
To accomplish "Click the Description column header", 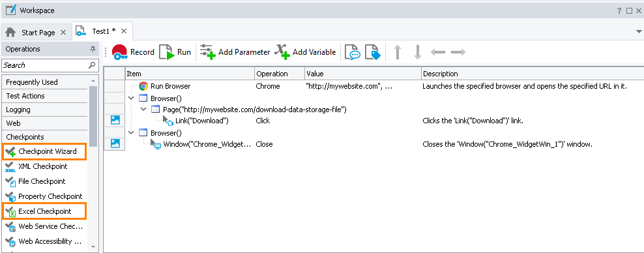I will pyautogui.click(x=533, y=74).
